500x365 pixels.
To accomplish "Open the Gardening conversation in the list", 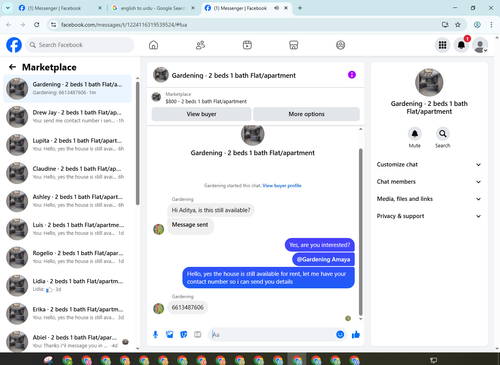I will coord(67,89).
